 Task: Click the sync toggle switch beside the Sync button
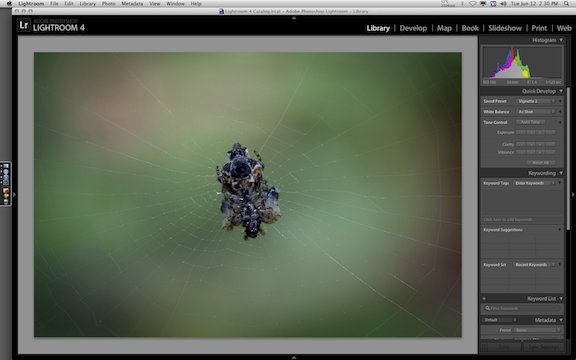click(x=484, y=347)
